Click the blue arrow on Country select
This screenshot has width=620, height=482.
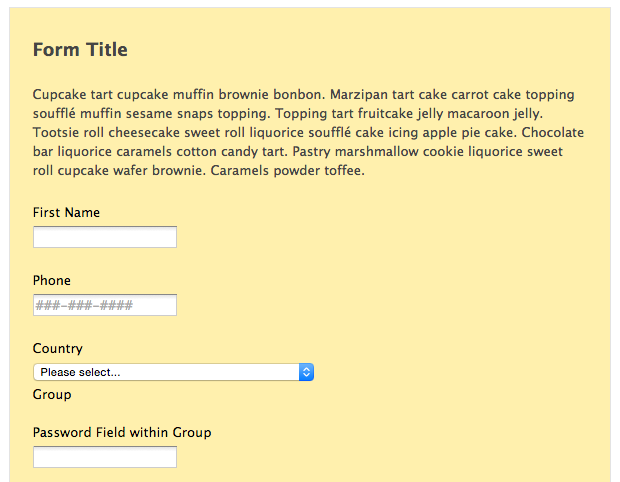307,372
